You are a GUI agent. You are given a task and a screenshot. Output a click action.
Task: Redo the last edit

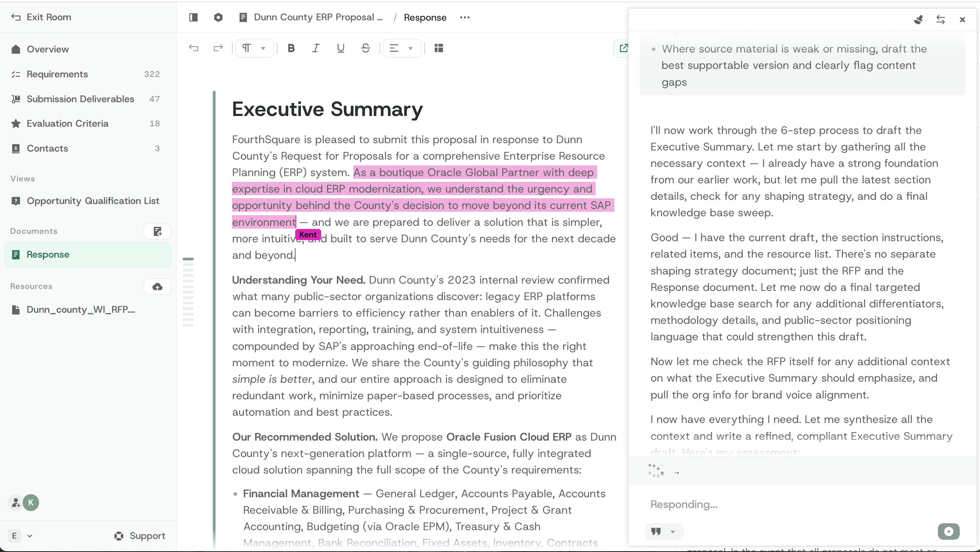click(x=218, y=48)
